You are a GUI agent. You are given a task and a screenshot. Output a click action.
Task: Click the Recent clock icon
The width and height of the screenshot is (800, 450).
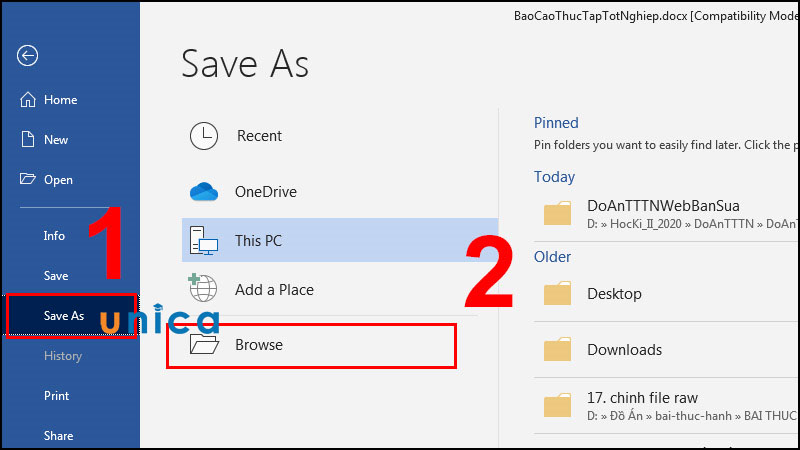coord(204,136)
